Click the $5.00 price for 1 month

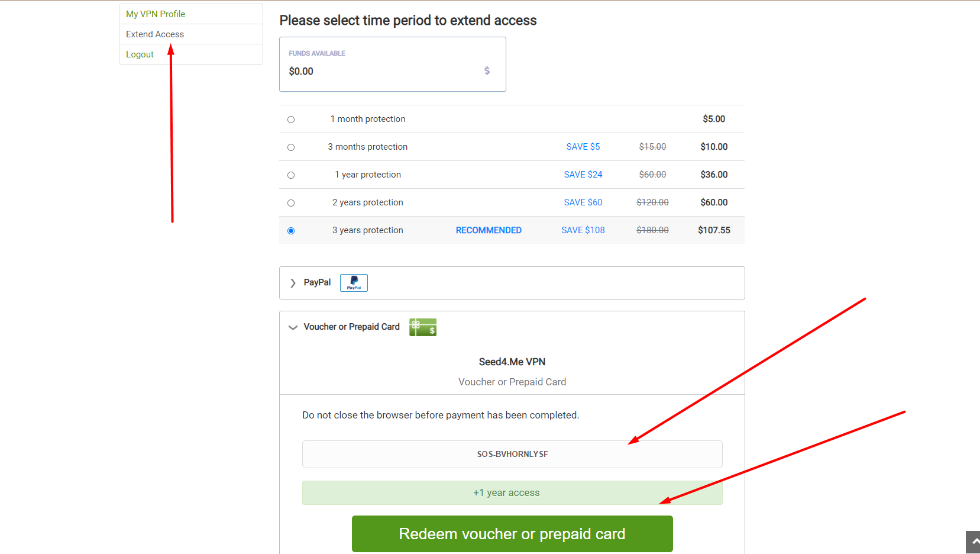(714, 119)
